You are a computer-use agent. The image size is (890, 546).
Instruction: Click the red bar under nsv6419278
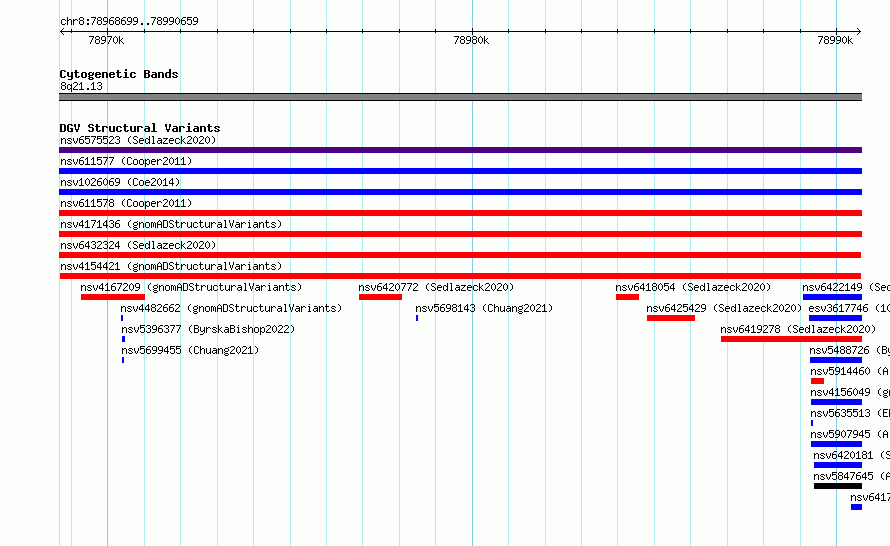click(x=791, y=339)
